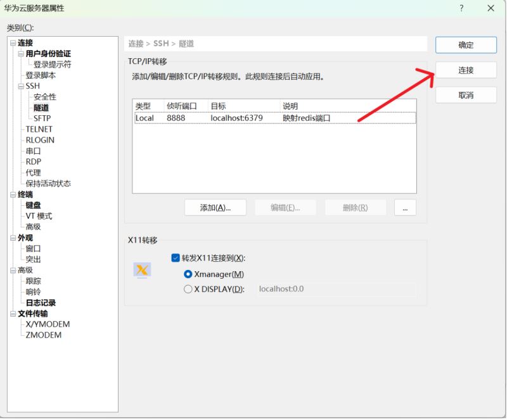Collapse the 用户身份验证 tree node

pos(21,54)
